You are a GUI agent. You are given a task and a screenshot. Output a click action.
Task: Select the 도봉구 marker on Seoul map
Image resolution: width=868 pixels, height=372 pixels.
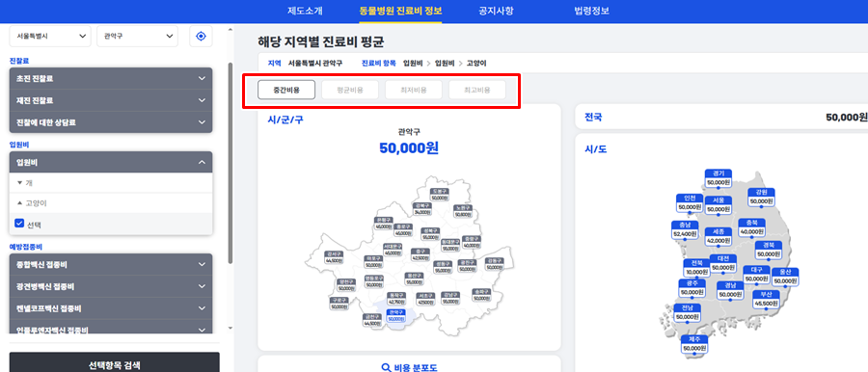click(440, 194)
